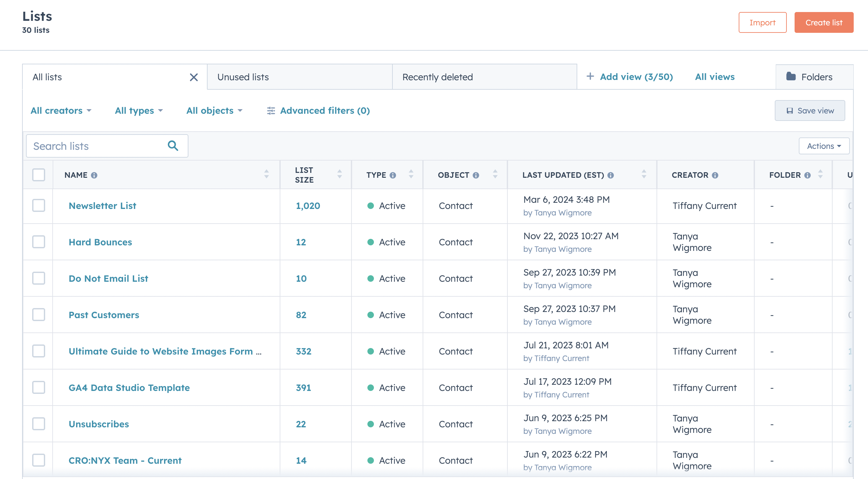This screenshot has height=479, width=868.
Task: Close the All lists tab
Action: coord(193,77)
